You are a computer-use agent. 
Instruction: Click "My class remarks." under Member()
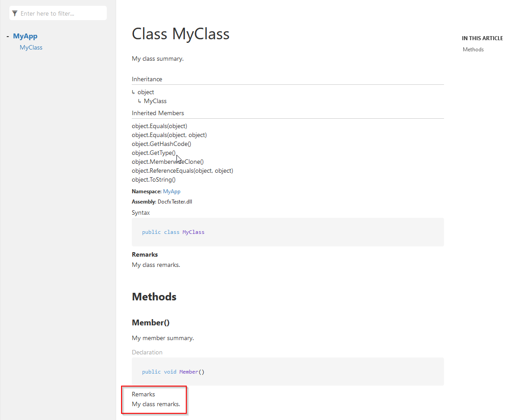(x=156, y=404)
